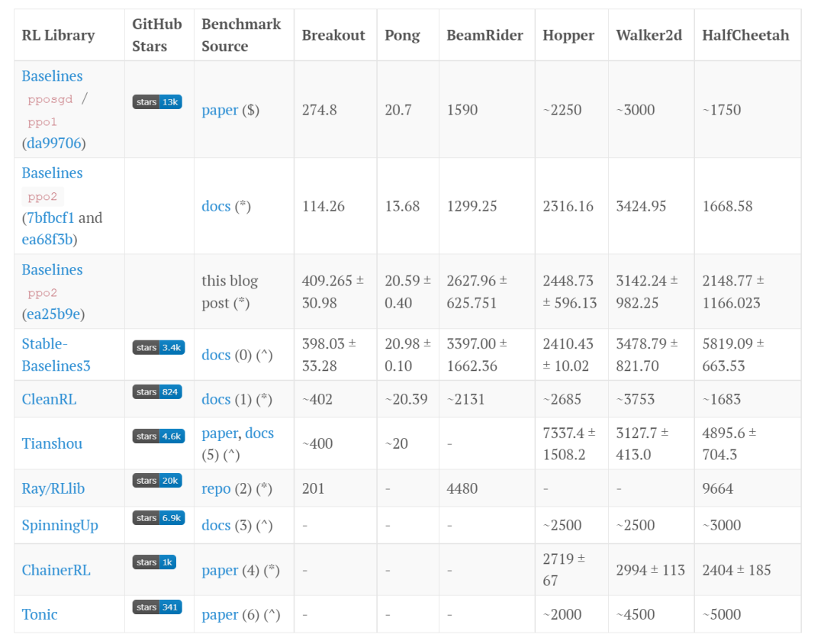Click the Tianshou 4.6k stars badge
Image resolution: width=824 pixels, height=644 pixels.
coord(158,436)
